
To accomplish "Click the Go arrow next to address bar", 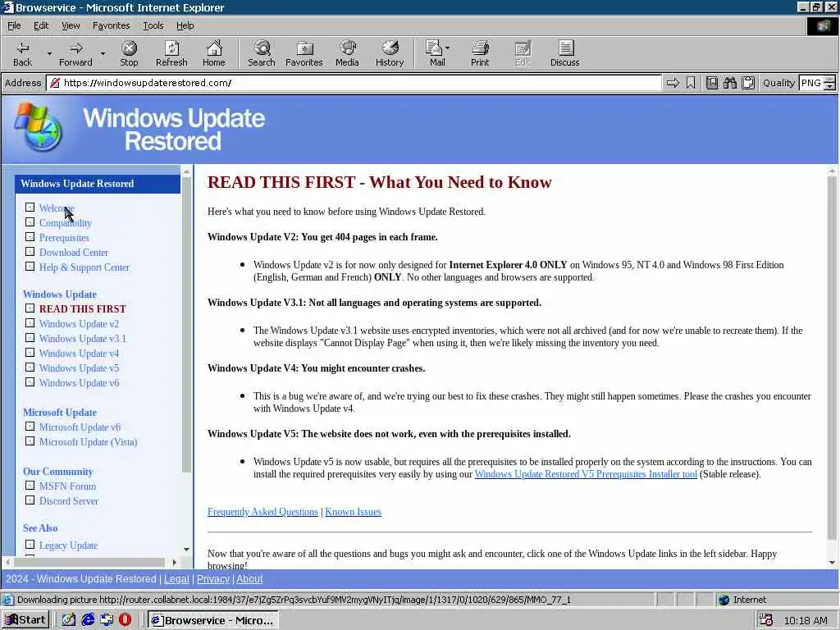I will click(x=673, y=83).
